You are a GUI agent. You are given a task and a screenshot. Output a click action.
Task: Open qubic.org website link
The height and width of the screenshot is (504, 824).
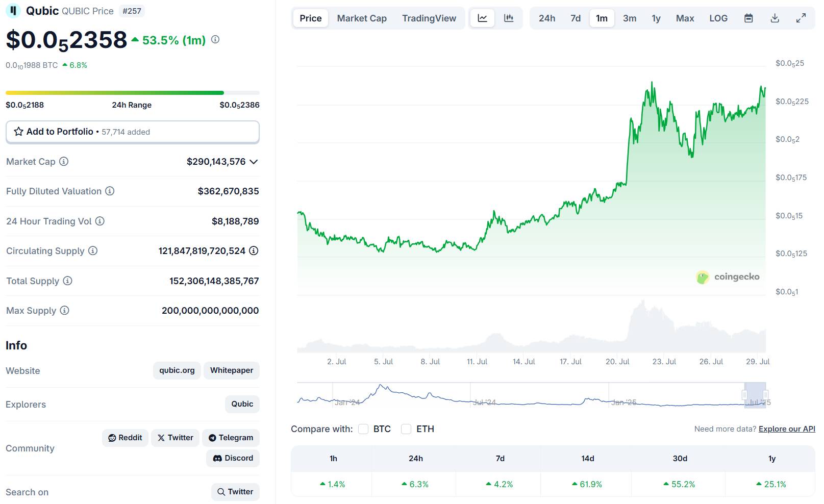pyautogui.click(x=177, y=370)
